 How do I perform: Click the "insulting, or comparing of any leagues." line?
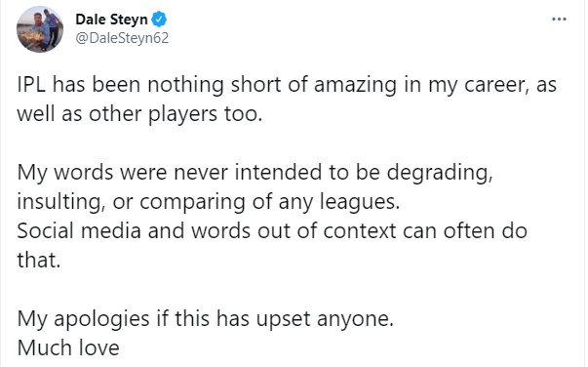coord(209,202)
